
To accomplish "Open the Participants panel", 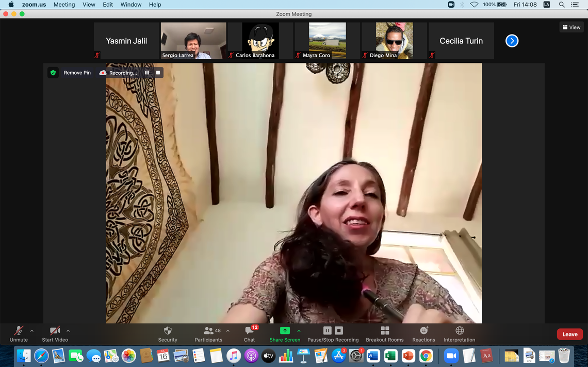I will 208,333.
